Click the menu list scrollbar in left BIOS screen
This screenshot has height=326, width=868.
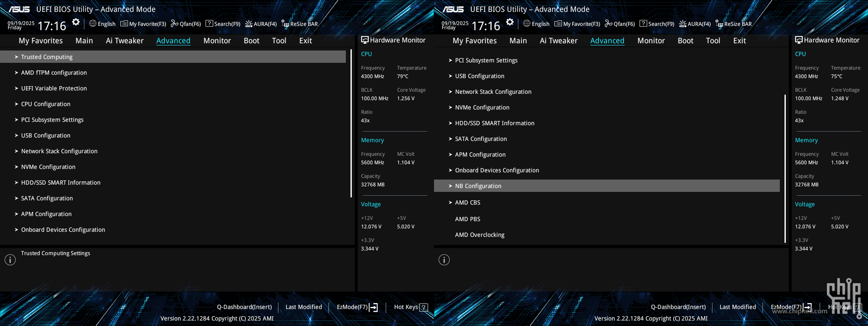coord(351,124)
